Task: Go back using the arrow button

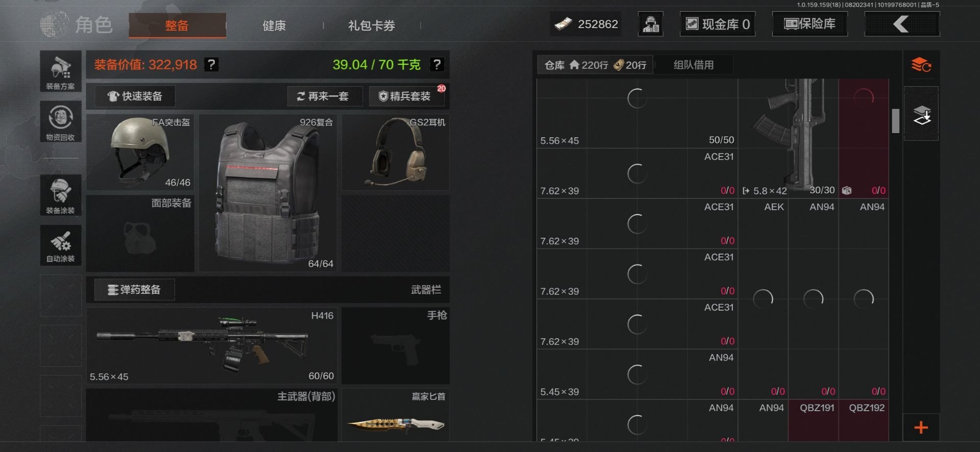Action: pos(902,24)
